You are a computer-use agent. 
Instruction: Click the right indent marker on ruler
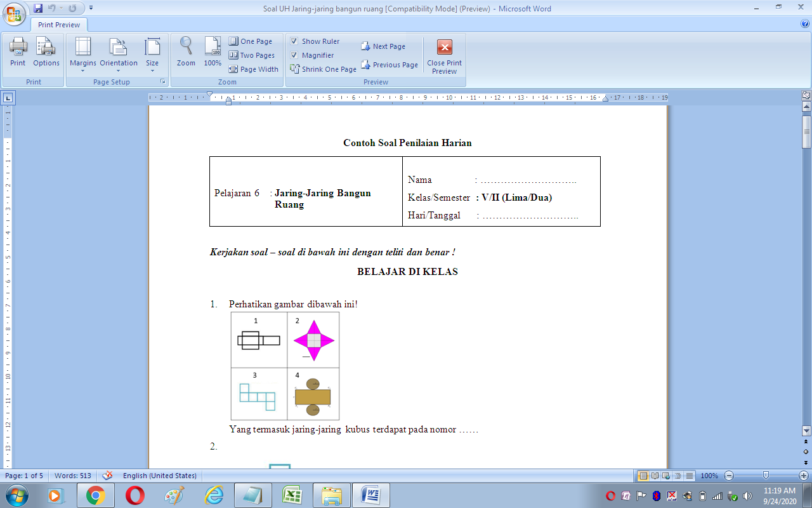click(605, 99)
